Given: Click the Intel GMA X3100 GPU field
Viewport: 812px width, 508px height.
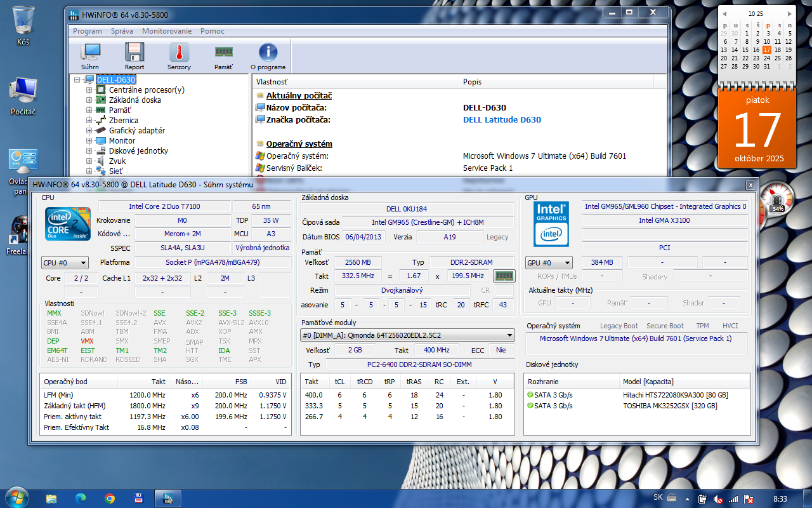Looking at the screenshot, I should point(664,220).
